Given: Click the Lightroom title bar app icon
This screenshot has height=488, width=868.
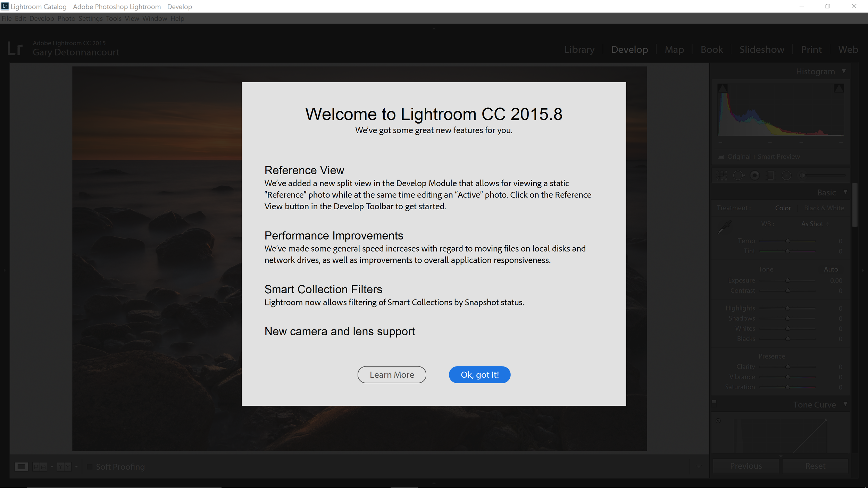Looking at the screenshot, I should coord(5,6).
